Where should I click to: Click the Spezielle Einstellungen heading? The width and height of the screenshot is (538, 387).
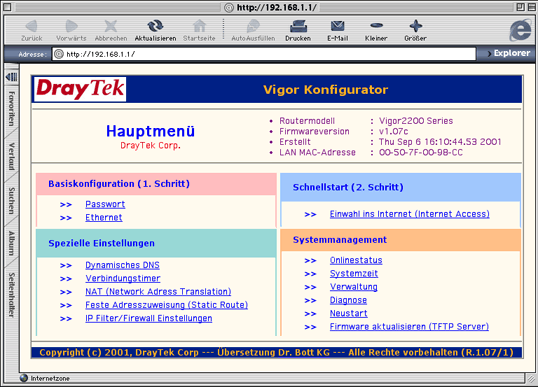pos(101,243)
